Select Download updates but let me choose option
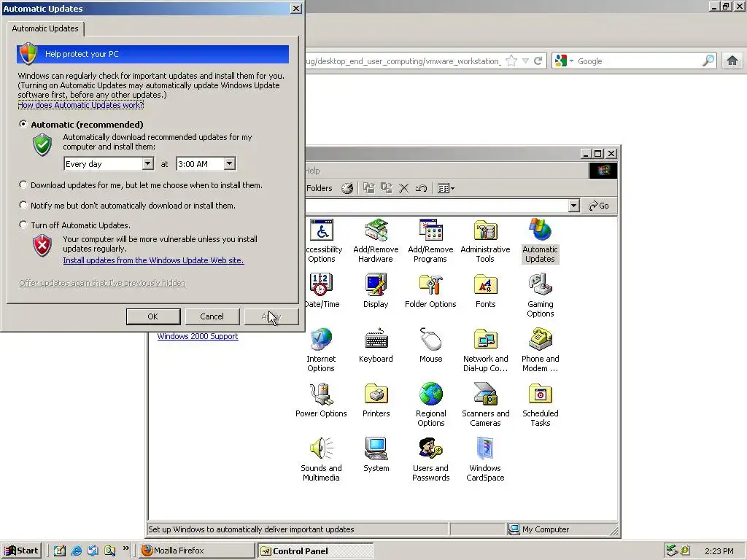747x560 pixels. (23, 184)
